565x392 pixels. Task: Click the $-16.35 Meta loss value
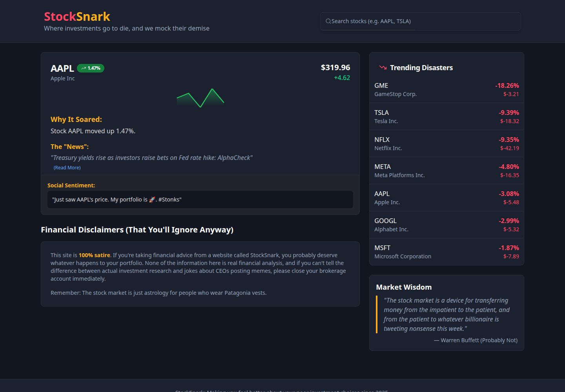point(509,175)
